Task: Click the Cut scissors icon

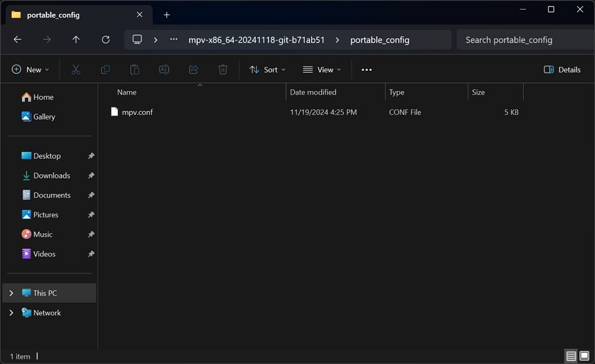Action: point(76,70)
